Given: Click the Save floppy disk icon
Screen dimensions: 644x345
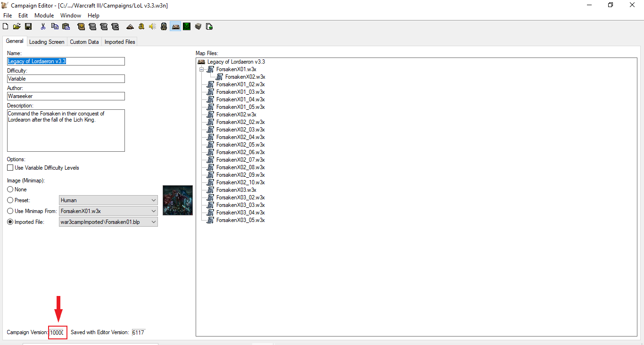Looking at the screenshot, I should 28,26.
